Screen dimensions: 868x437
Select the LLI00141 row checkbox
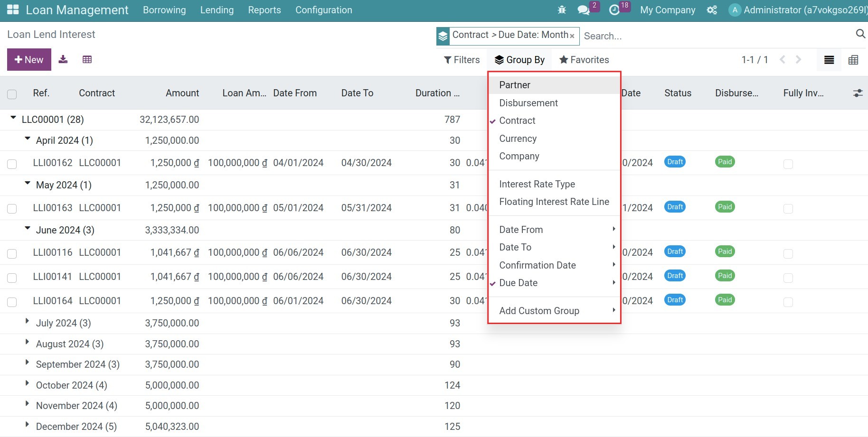click(12, 278)
